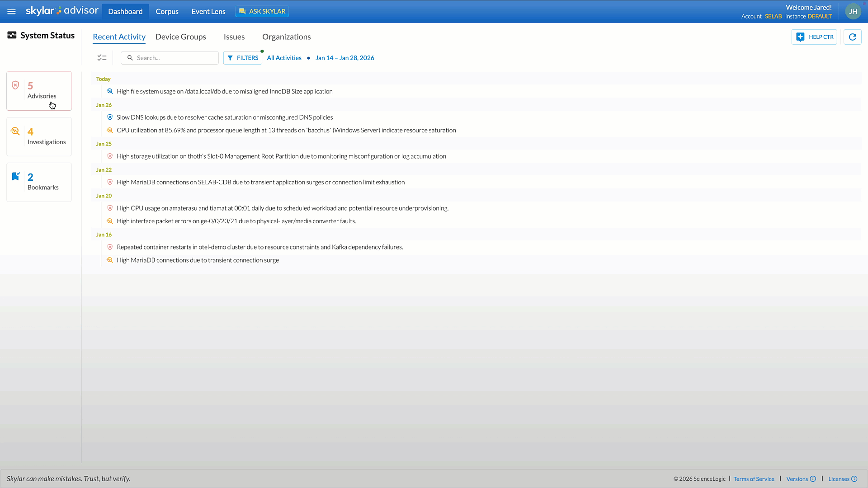Switch to the Issues tab
This screenshot has height=488, width=868.
tap(234, 37)
